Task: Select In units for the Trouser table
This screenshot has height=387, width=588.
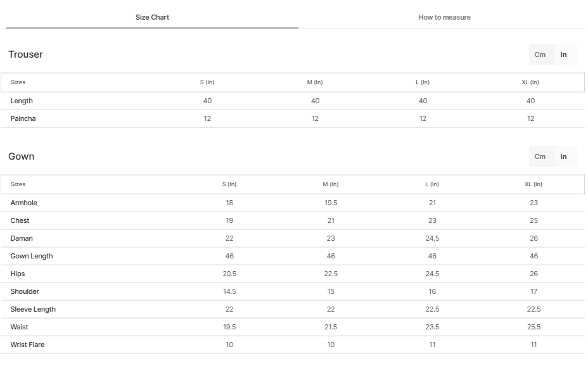Action: (x=563, y=54)
